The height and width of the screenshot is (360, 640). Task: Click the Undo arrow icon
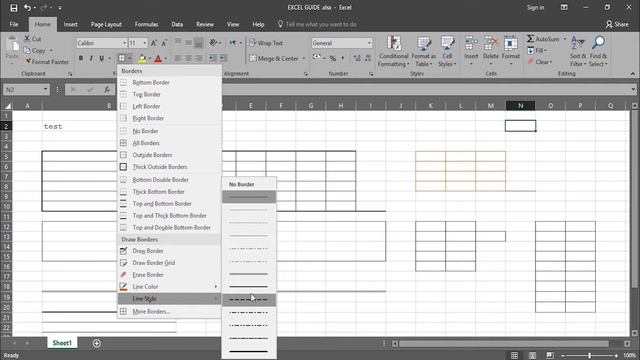pos(27,7)
